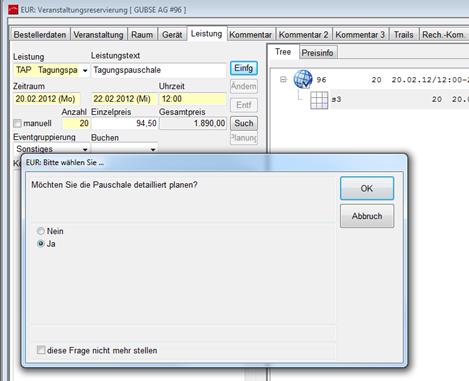Enable the manuell checkbox

click(17, 124)
